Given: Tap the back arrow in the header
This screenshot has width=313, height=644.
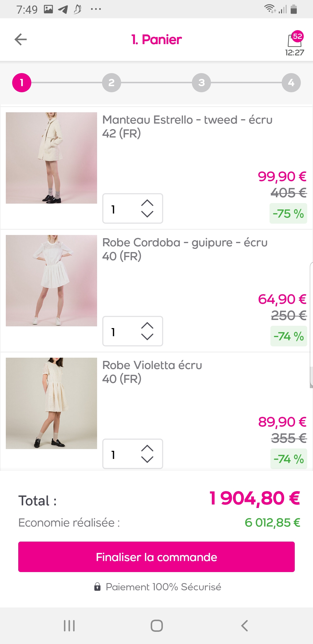Looking at the screenshot, I should (x=21, y=39).
